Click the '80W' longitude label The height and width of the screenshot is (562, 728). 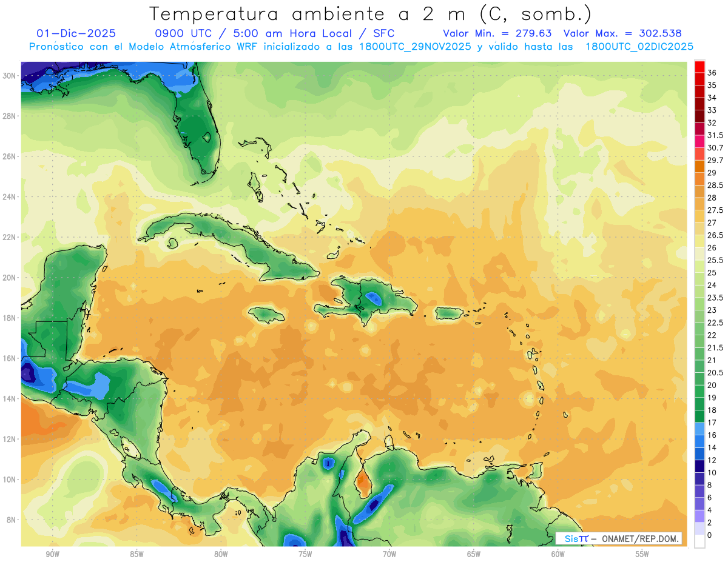click(221, 554)
